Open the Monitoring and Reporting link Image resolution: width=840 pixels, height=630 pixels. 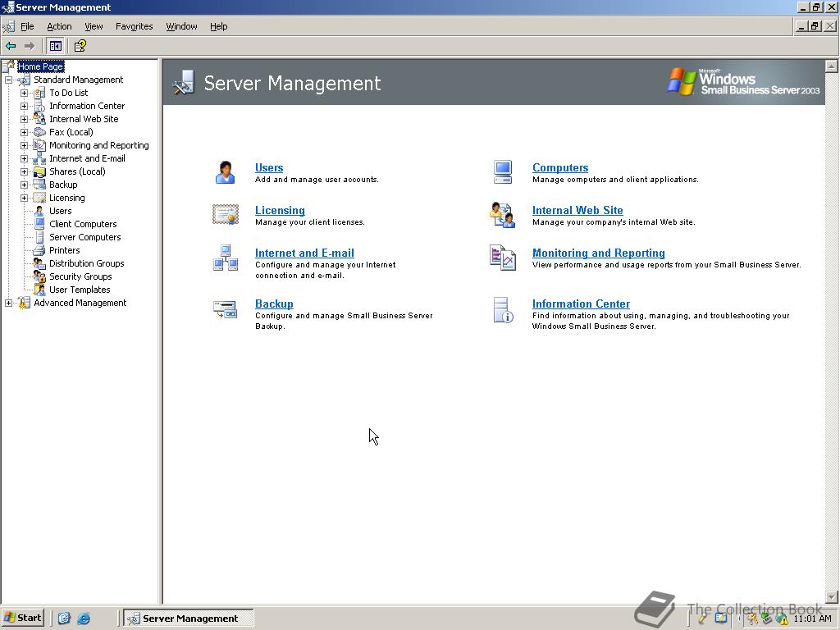click(x=598, y=253)
